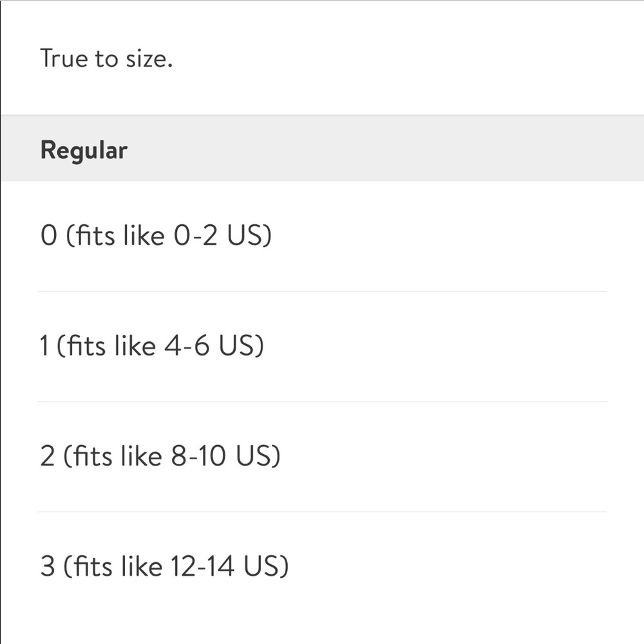644x644 pixels.
Task: Click the 'True to size.' text
Action: [106, 59]
